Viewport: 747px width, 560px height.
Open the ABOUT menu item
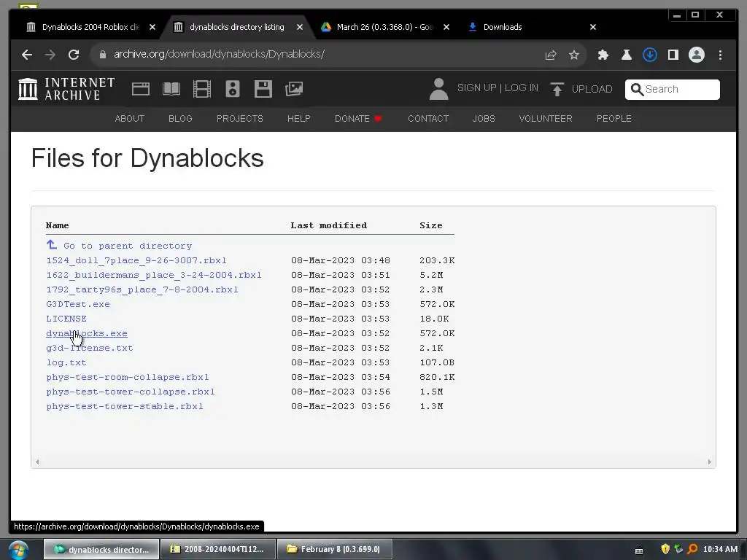[x=130, y=119]
